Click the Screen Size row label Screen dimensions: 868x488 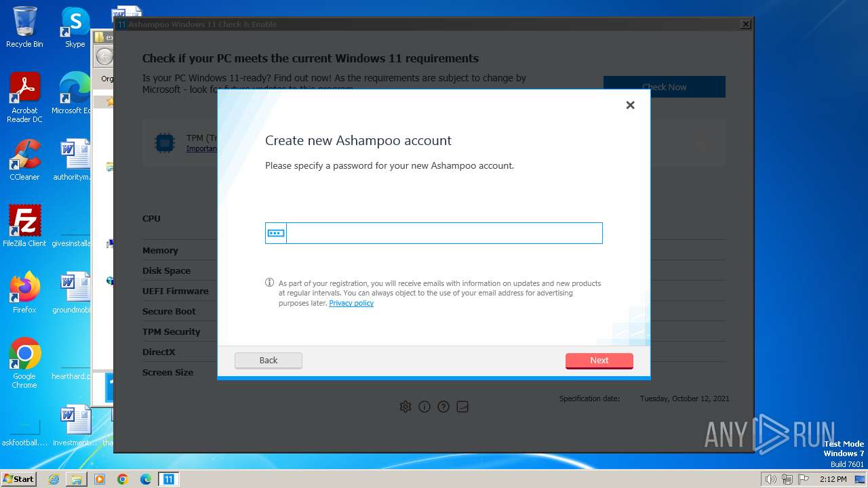tap(167, 372)
